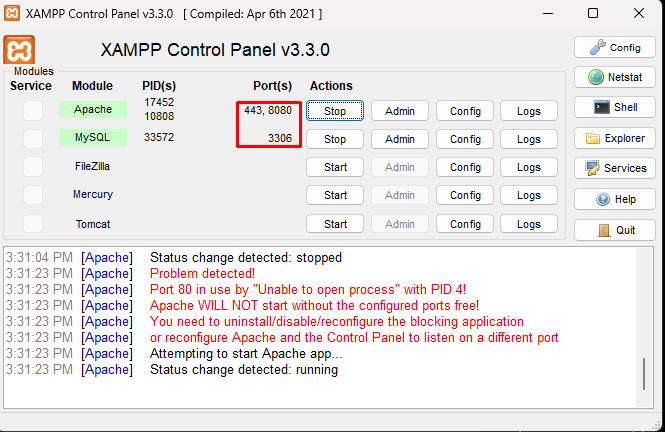
Task: Select the green MySQL module label
Action: [x=93, y=137]
